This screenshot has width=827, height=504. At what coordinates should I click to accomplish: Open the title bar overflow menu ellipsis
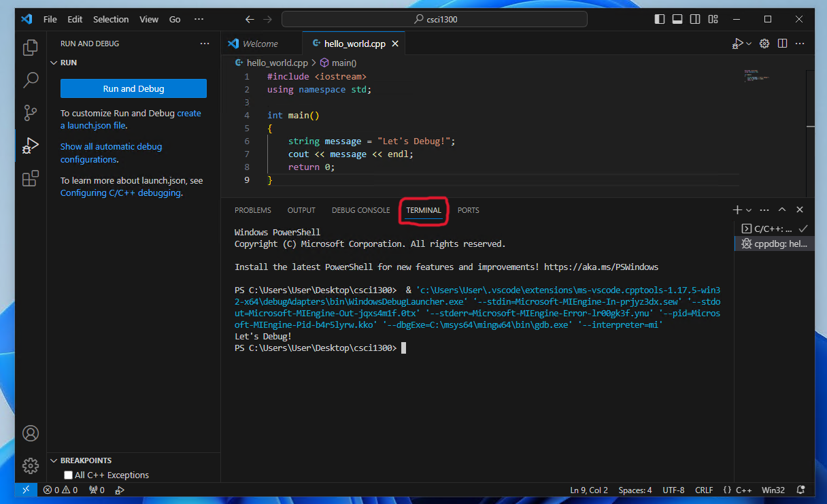click(x=199, y=19)
